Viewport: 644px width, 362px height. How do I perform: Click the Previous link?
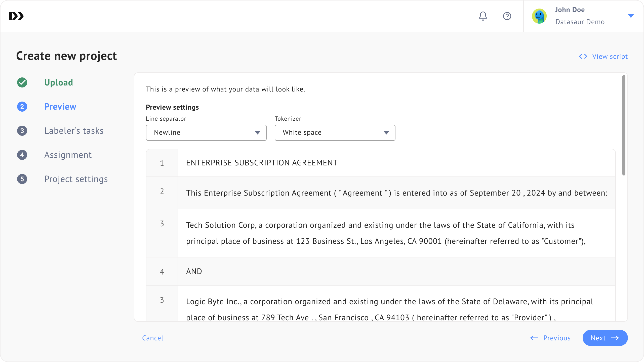click(550, 338)
